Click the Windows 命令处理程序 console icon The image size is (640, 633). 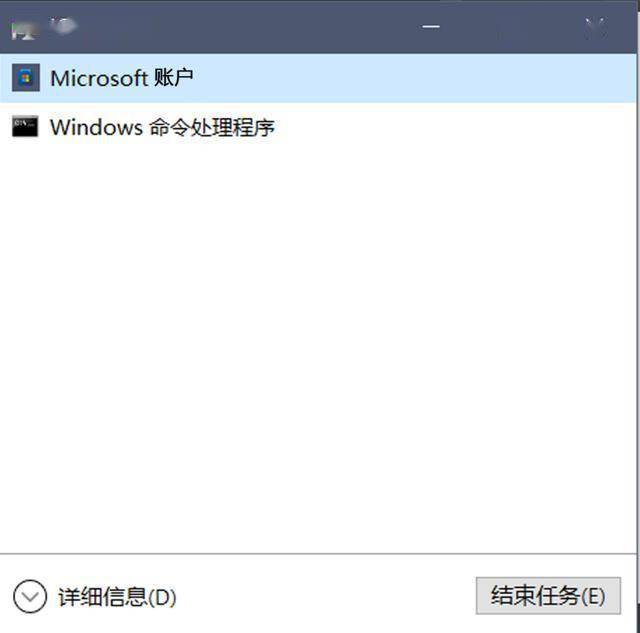coord(25,127)
